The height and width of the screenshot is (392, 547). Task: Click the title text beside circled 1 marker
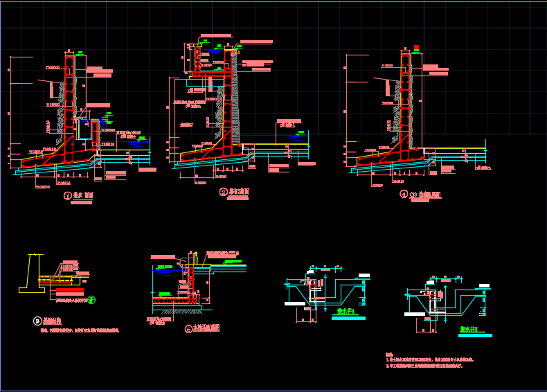point(83,195)
